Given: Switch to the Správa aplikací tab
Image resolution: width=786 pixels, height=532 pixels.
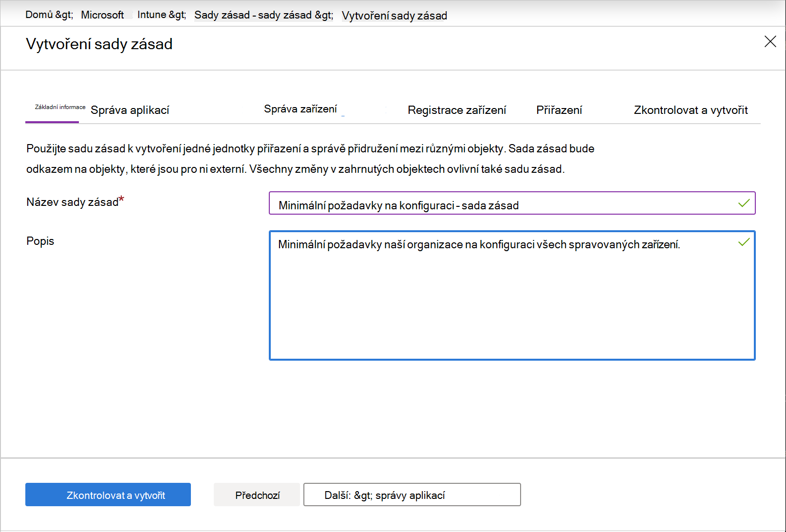Looking at the screenshot, I should tap(130, 110).
